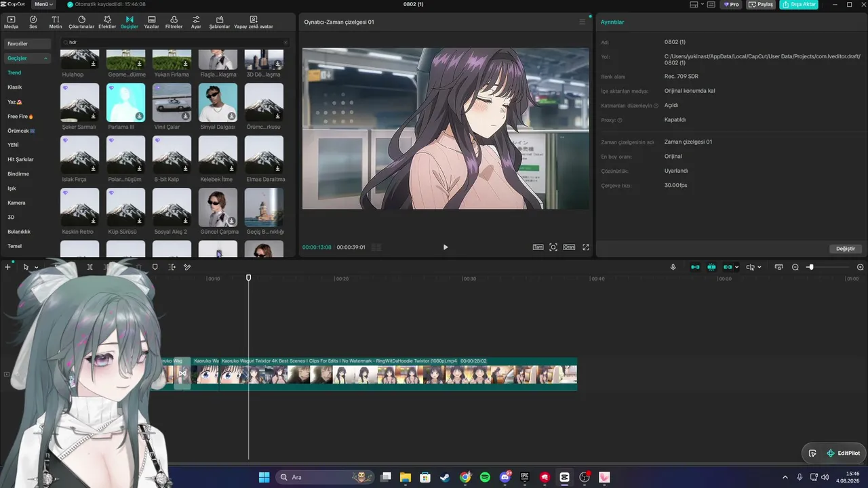The height and width of the screenshot is (488, 868).
Task: Open the Şablonlar templates panel
Action: point(220,22)
